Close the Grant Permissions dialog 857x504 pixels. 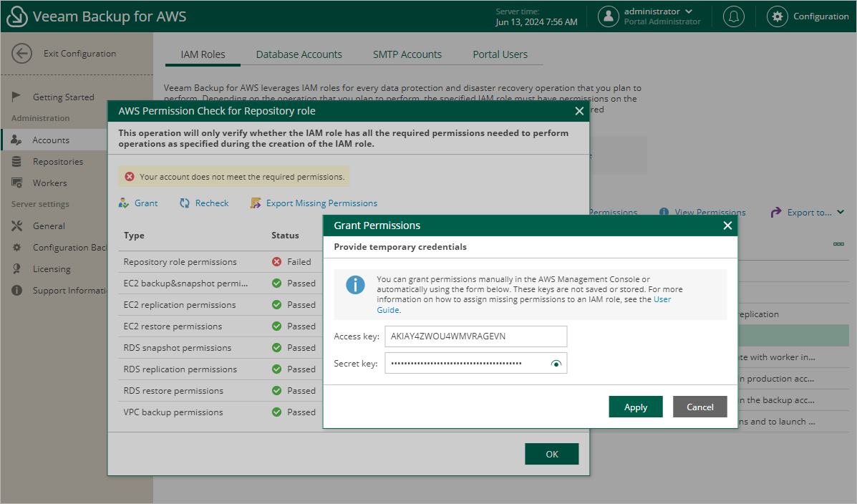coord(727,226)
